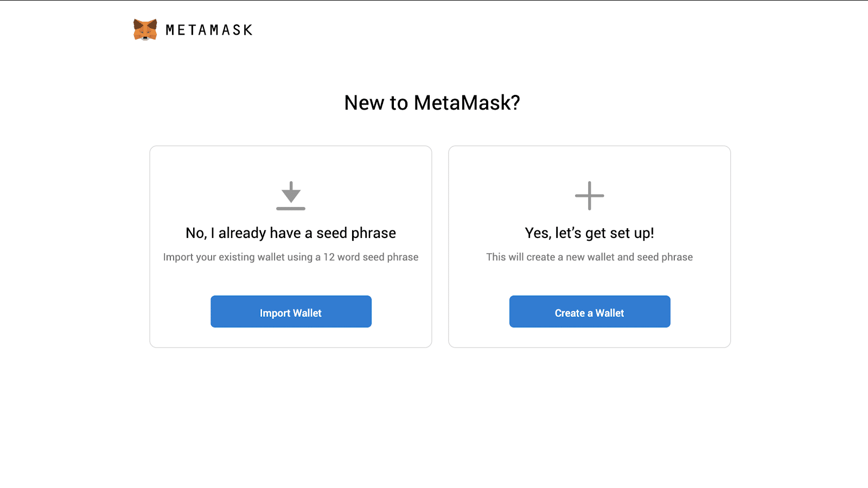Click the word "Create" on the blue button

pos(570,313)
